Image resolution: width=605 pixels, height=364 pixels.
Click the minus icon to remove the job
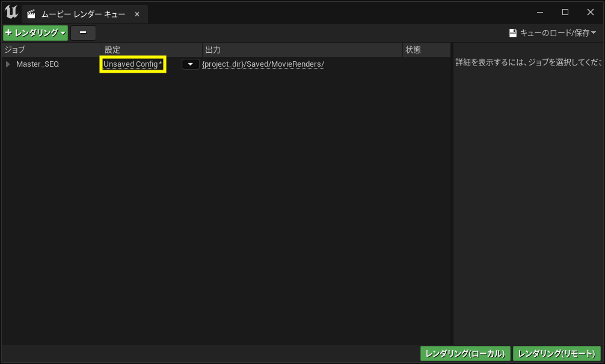pyautogui.click(x=82, y=33)
